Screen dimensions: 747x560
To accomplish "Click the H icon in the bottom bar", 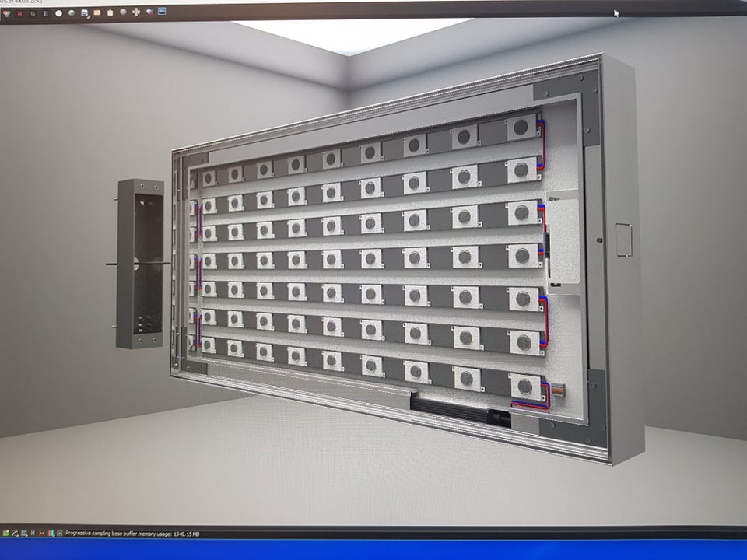I will pyautogui.click(x=33, y=534).
